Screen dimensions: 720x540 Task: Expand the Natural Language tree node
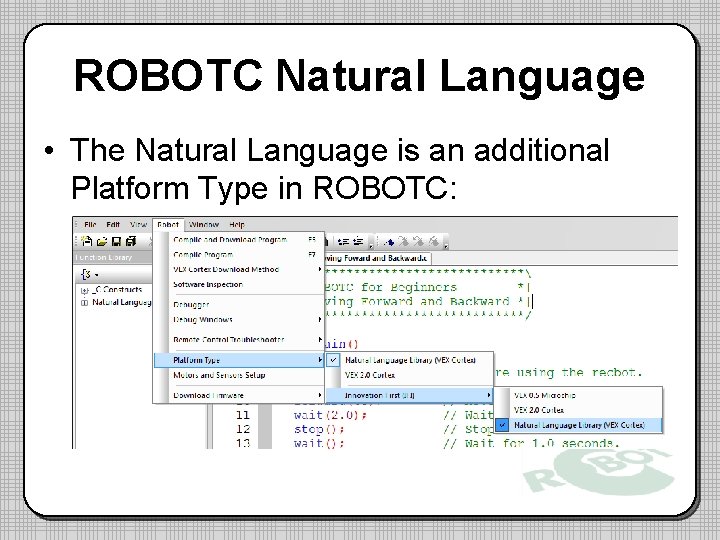coord(84,303)
